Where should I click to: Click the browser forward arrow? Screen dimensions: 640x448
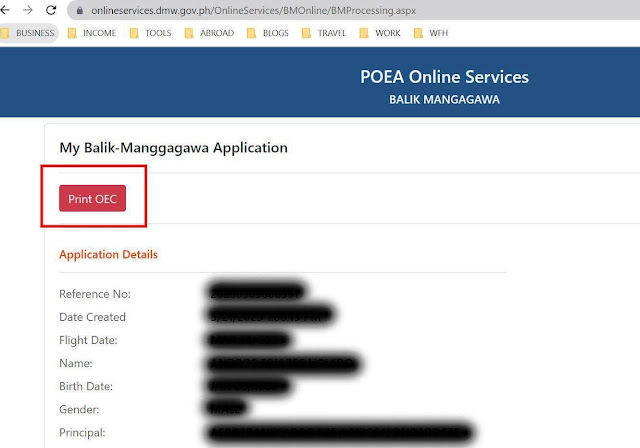[x=28, y=10]
